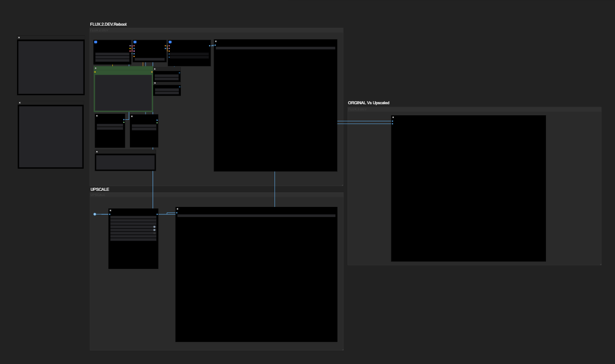Click the blue reroute dot in UPSCALE group
Viewport: 615px width, 364px height.
(95, 214)
